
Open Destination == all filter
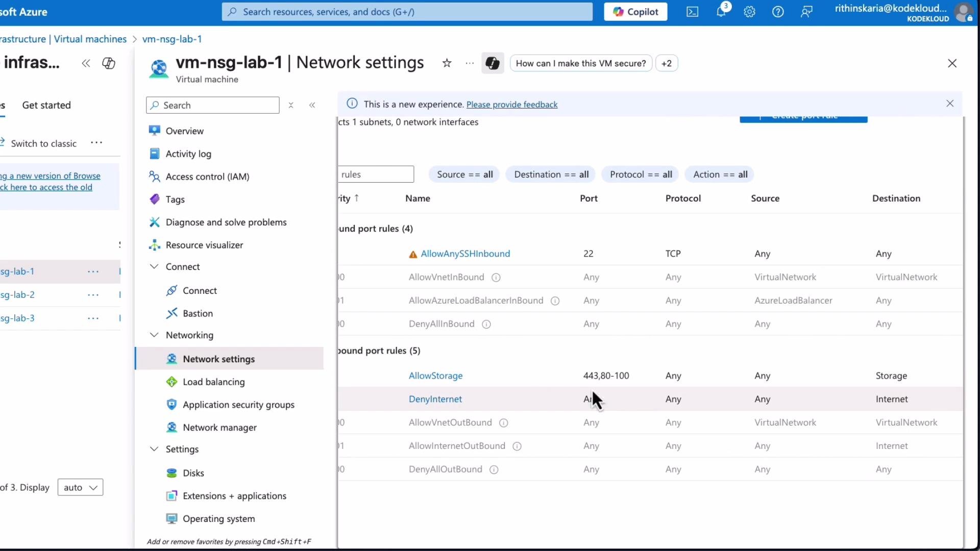[x=551, y=174]
